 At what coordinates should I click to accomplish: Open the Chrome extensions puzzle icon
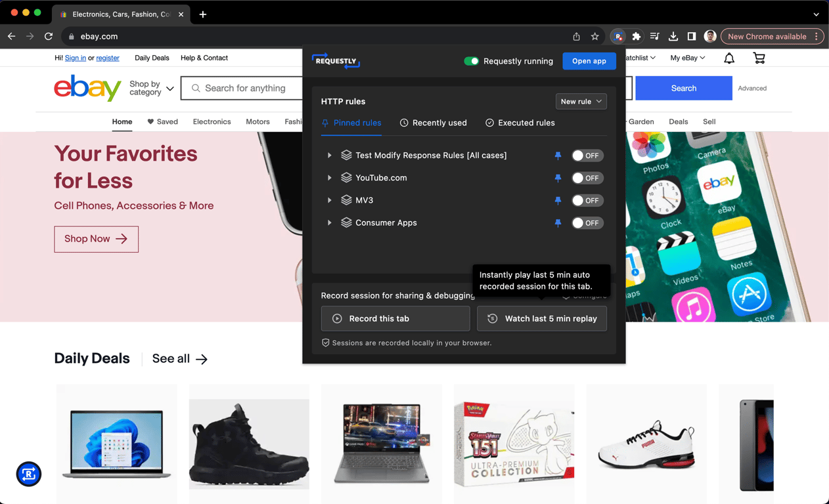coord(636,36)
